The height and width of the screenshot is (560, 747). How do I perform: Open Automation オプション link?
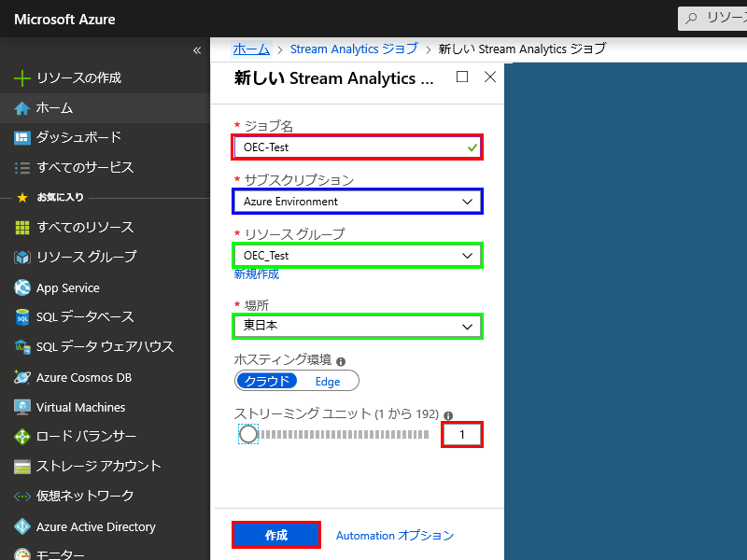(395, 535)
